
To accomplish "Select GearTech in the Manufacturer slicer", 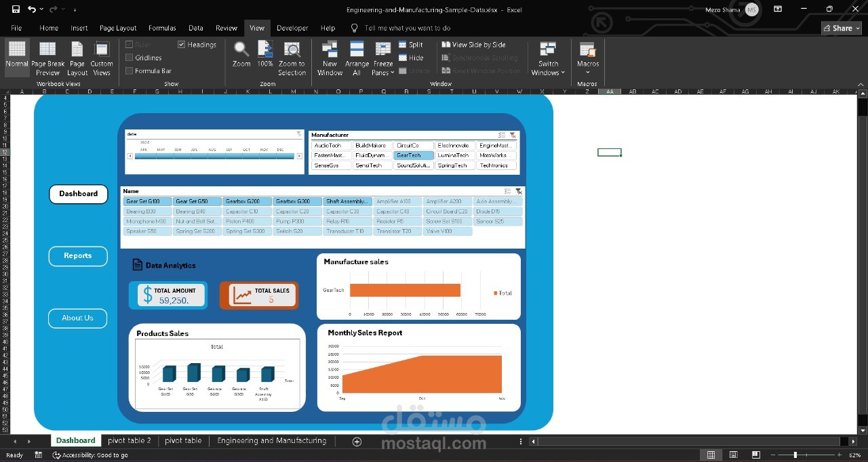I will [412, 155].
